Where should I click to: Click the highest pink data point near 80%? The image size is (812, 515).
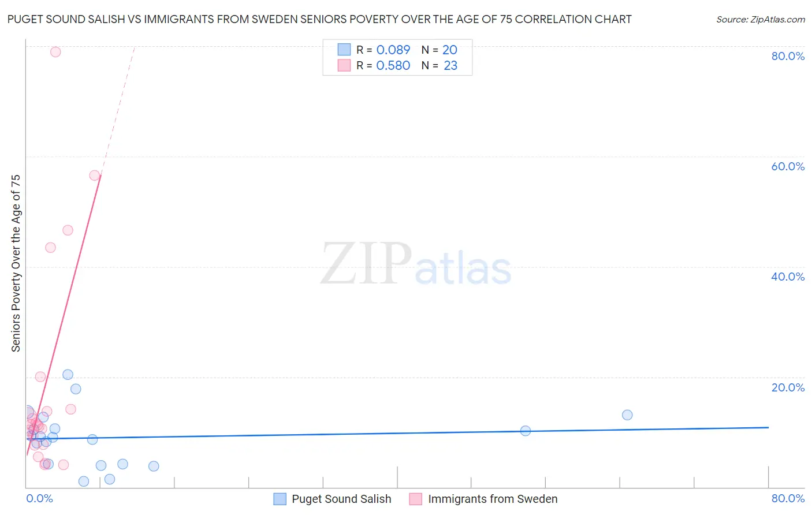click(x=55, y=52)
